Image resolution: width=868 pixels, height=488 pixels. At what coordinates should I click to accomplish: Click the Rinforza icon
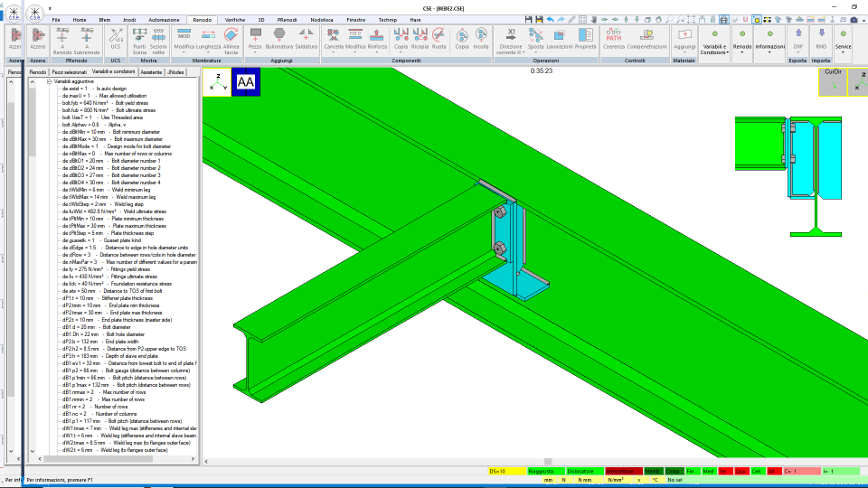[377, 39]
